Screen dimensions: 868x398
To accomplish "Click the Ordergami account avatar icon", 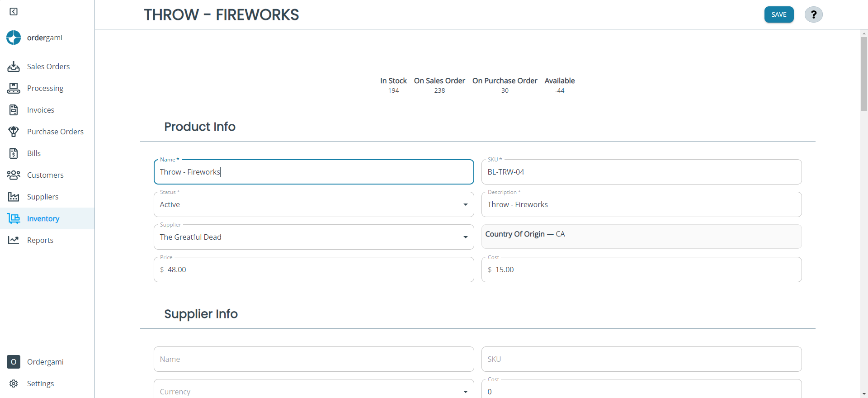I will click(14, 362).
